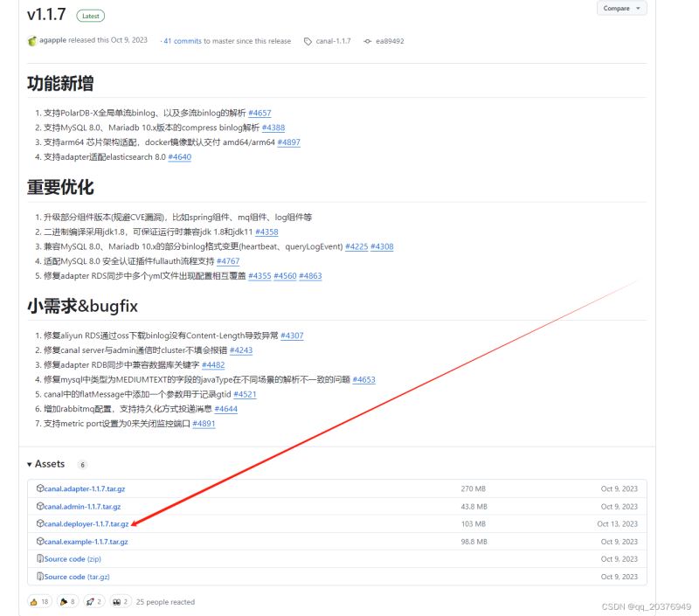The height and width of the screenshot is (616, 699).
Task: Open issue #4657 link
Action: click(x=260, y=113)
